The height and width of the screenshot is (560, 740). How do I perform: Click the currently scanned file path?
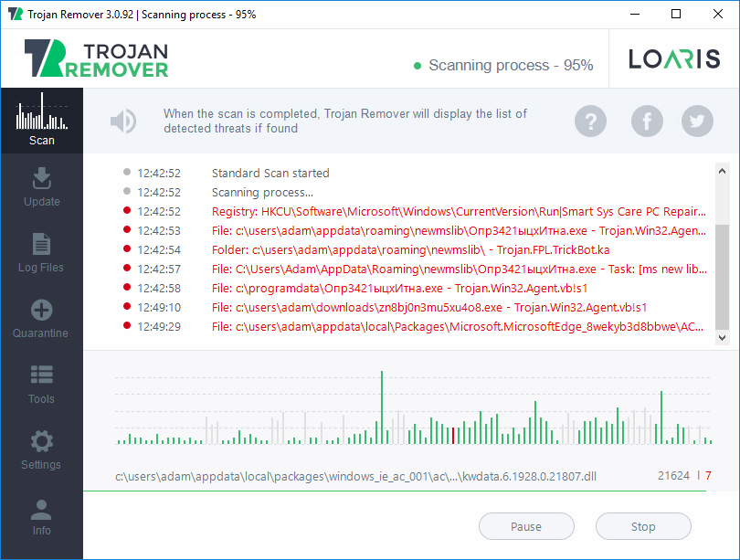(356, 477)
